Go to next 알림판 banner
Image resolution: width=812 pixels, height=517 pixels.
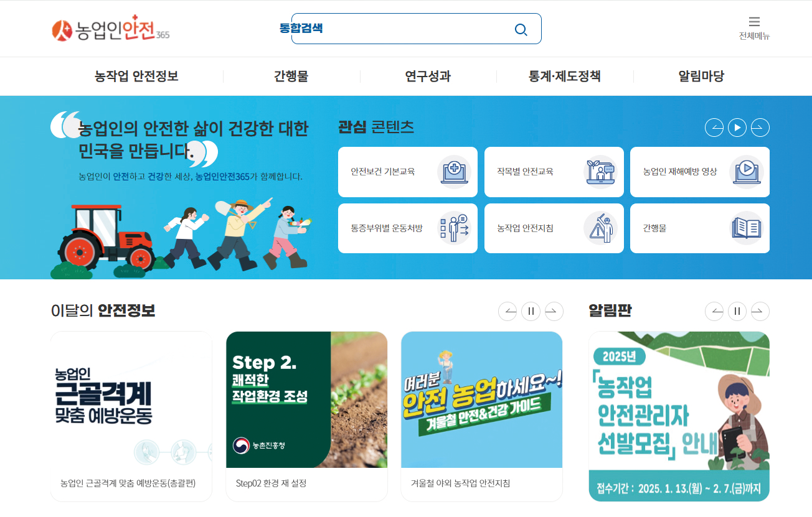(x=760, y=311)
